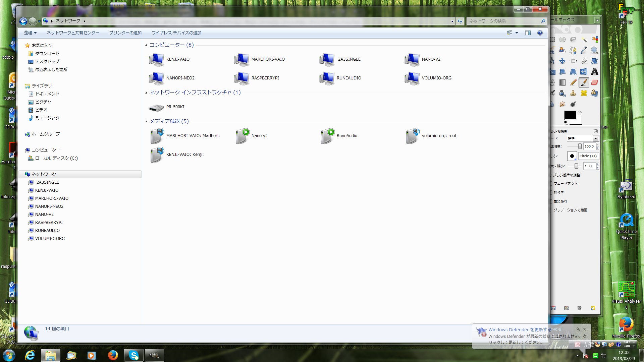Viewport: 644px width, 362px height.
Task: Click ネットワークと共有センター in command bar
Action: click(x=73, y=33)
